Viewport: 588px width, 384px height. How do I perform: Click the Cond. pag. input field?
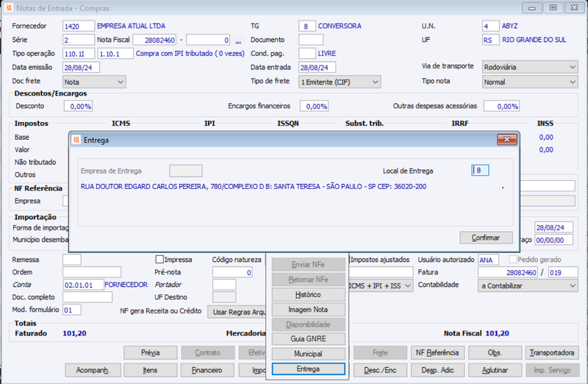307,53
